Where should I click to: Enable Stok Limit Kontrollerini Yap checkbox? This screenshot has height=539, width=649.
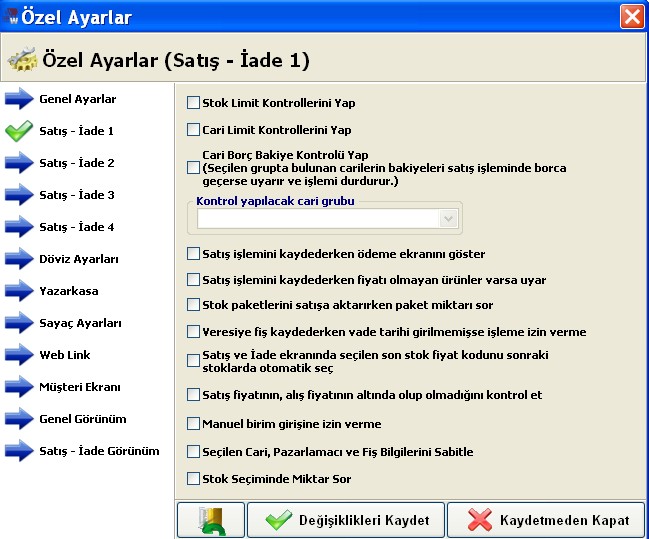pos(193,102)
